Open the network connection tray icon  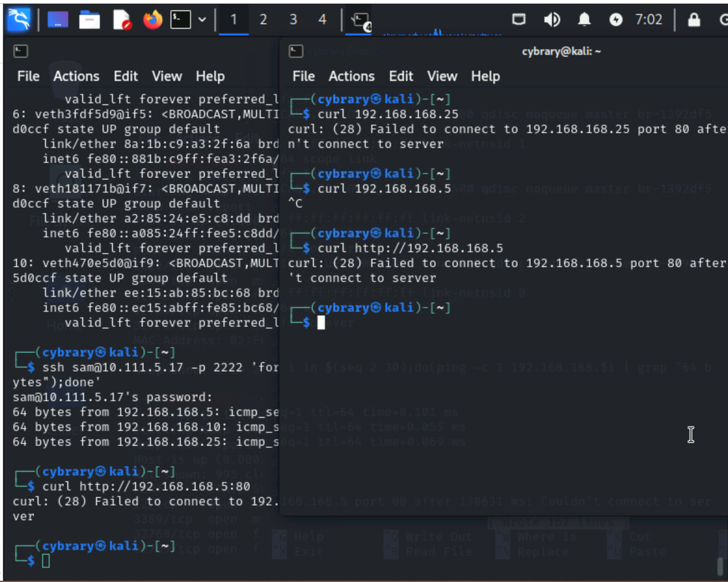point(519,20)
